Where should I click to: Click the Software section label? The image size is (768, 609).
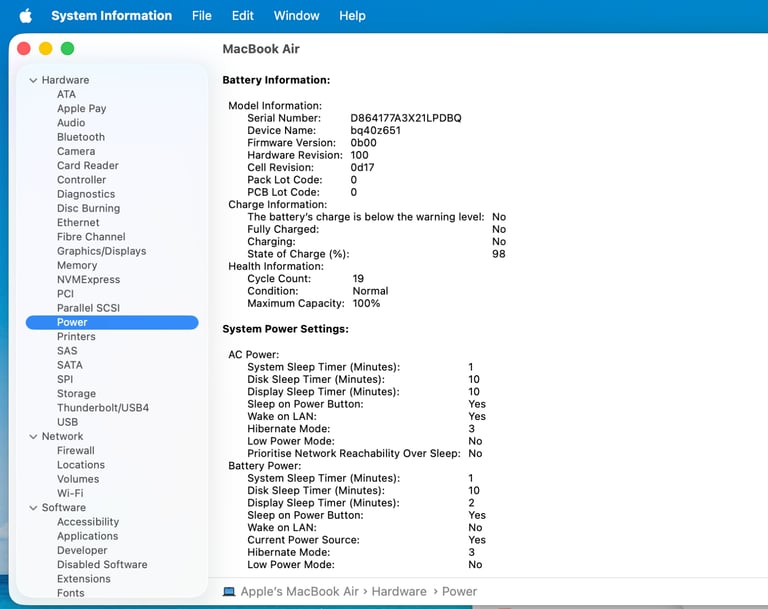(64, 508)
